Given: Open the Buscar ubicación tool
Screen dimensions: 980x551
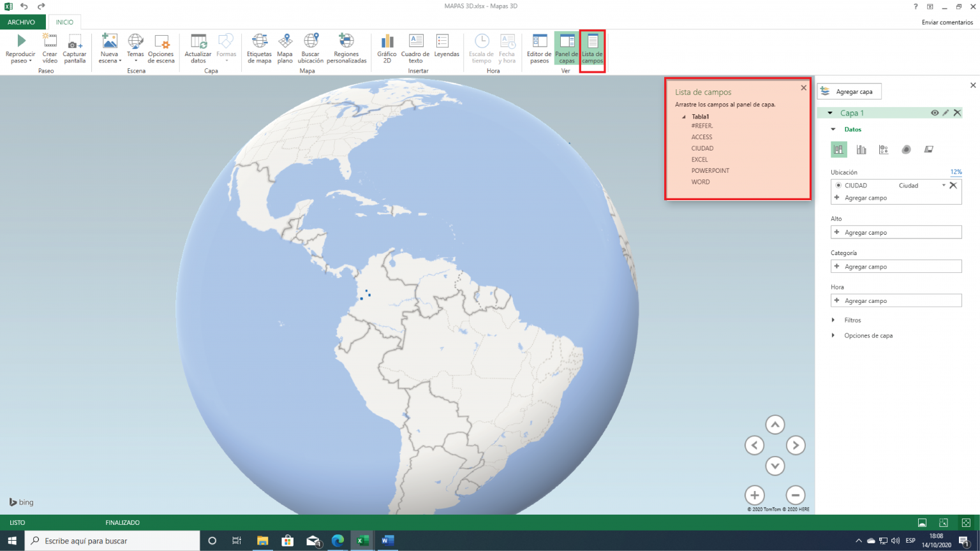Looking at the screenshot, I should pyautogui.click(x=311, y=48).
